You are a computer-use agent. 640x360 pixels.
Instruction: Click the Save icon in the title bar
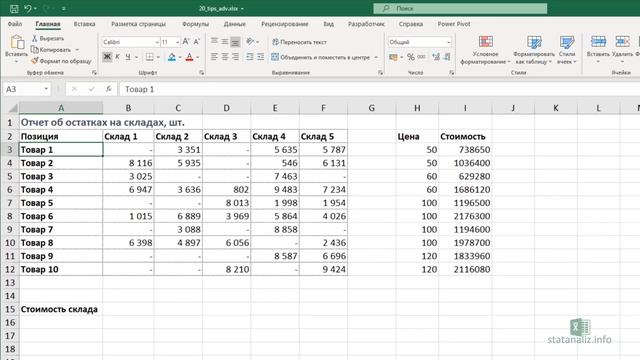click(14, 8)
